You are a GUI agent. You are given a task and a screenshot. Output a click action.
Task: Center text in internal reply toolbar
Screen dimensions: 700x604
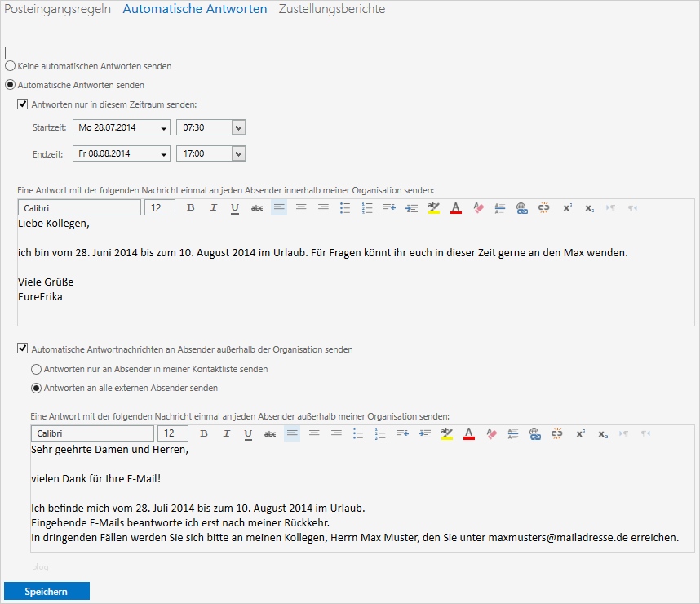[x=301, y=208]
